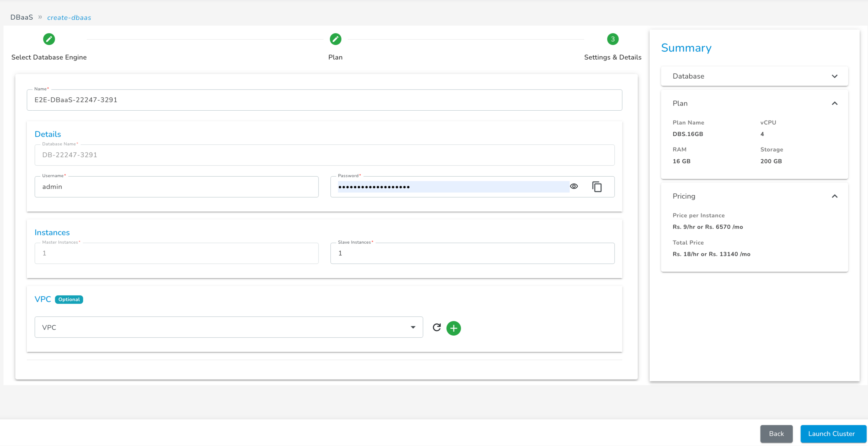The width and height of the screenshot is (868, 446).
Task: Click the Master Instances input field
Action: point(176,252)
